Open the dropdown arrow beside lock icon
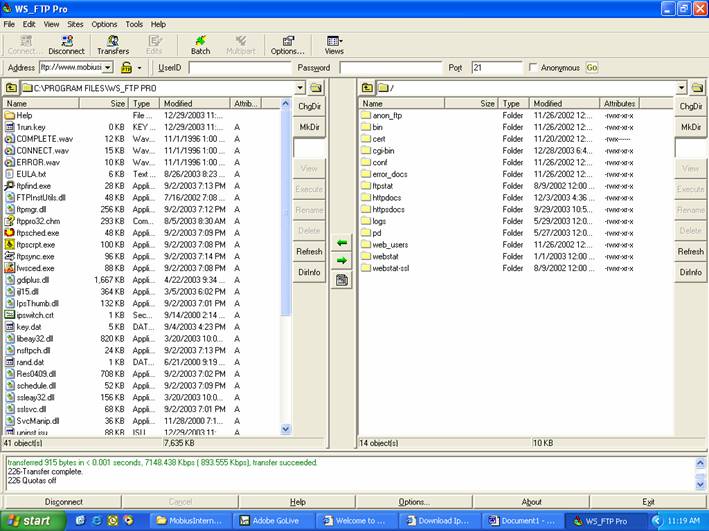709x531 pixels. coord(139,68)
